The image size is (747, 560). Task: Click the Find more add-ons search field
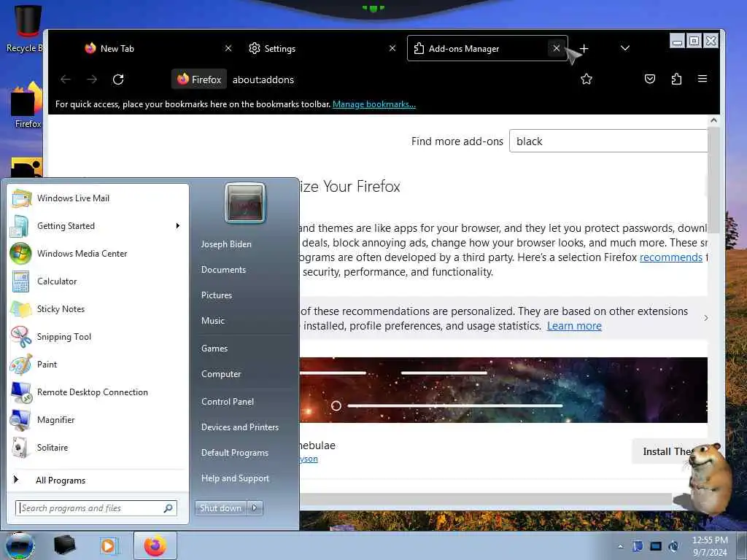pyautogui.click(x=608, y=141)
